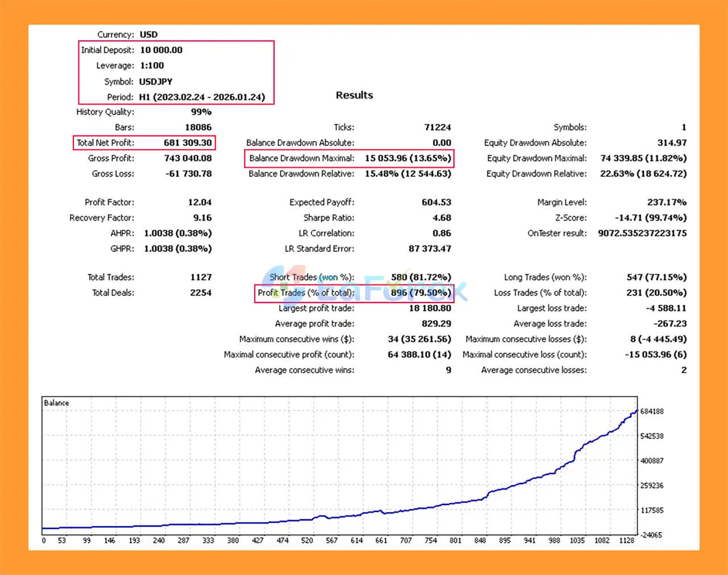The width and height of the screenshot is (728, 575).
Task: Click the Leverage 1:100 value
Action: (152, 65)
